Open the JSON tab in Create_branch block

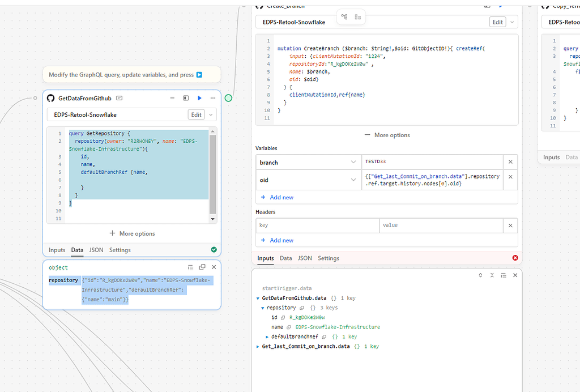click(x=305, y=258)
